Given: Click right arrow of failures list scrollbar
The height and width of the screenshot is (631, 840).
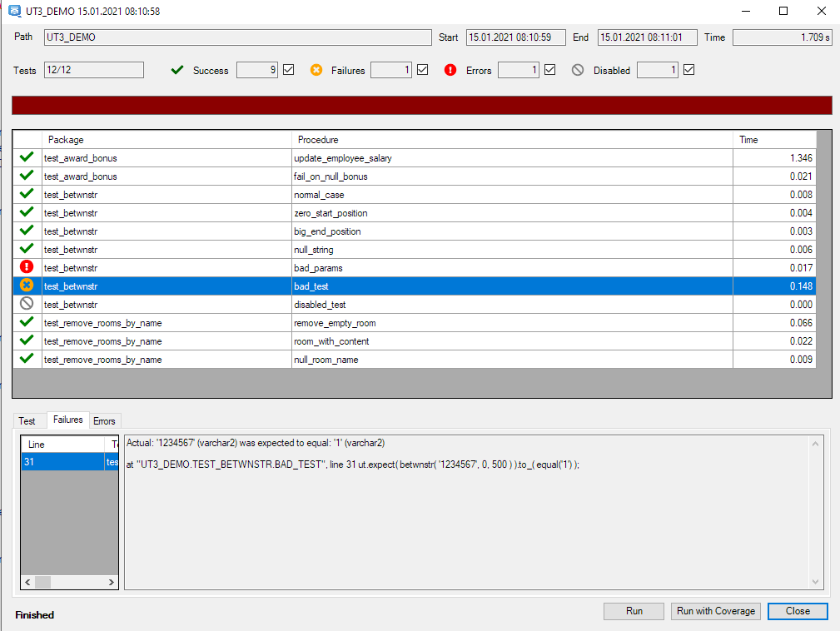Looking at the screenshot, I should (111, 582).
